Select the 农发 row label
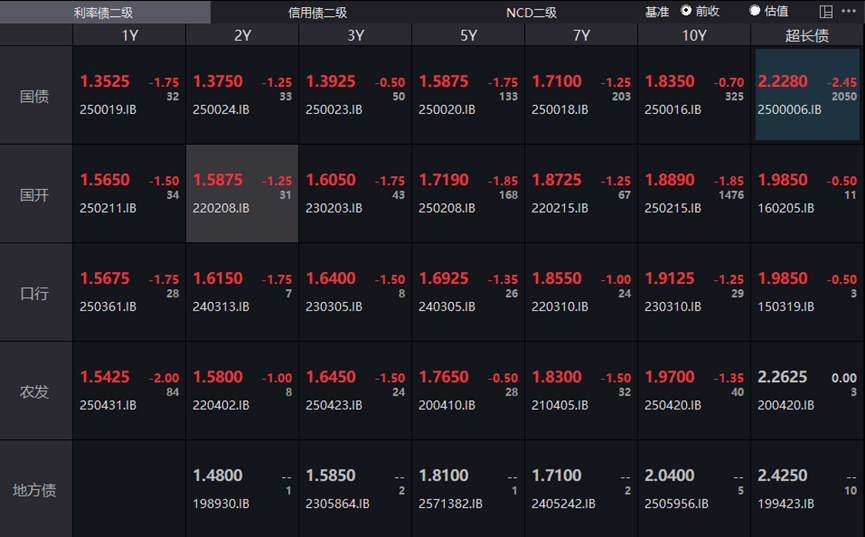865x537 pixels. (x=36, y=391)
